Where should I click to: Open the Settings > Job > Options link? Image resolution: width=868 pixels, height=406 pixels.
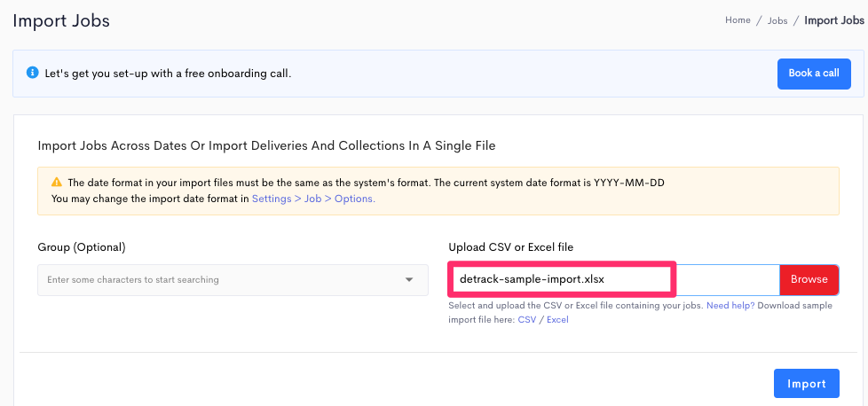(313, 199)
